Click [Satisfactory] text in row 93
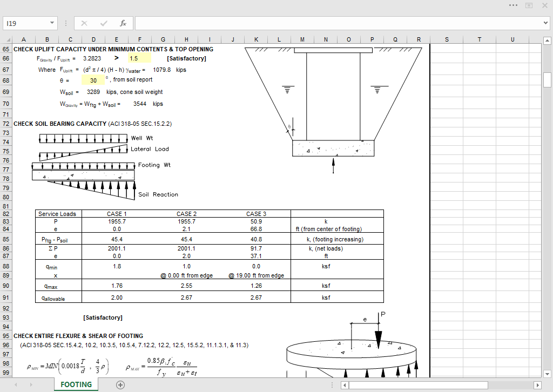Image resolution: width=553 pixels, height=392 pixels. (103, 317)
